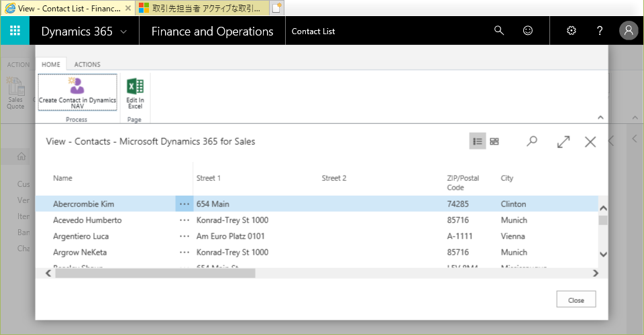Click the home icon in background navigation
Viewport: 644px width, 335px height.
coord(21,156)
